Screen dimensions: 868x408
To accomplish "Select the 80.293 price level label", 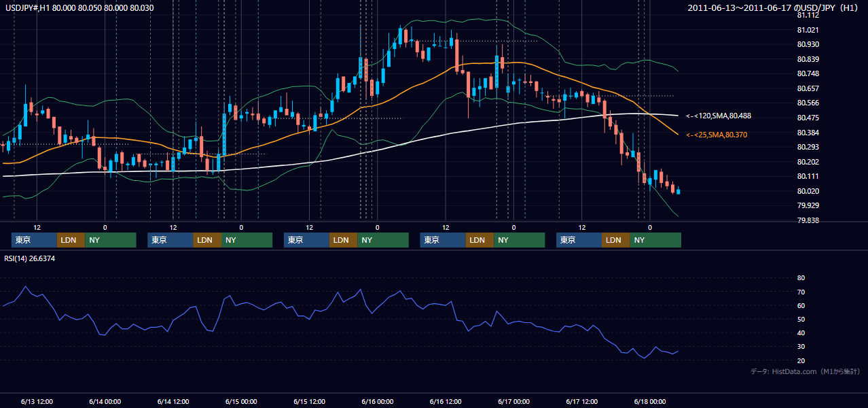I will tap(807, 147).
